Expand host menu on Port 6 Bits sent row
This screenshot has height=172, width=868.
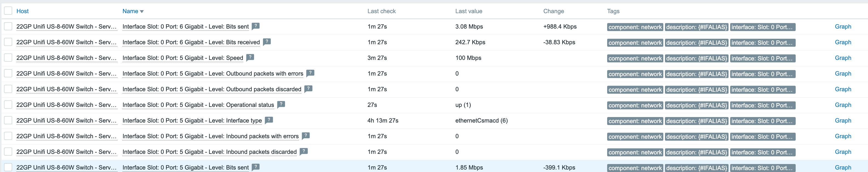(x=66, y=27)
